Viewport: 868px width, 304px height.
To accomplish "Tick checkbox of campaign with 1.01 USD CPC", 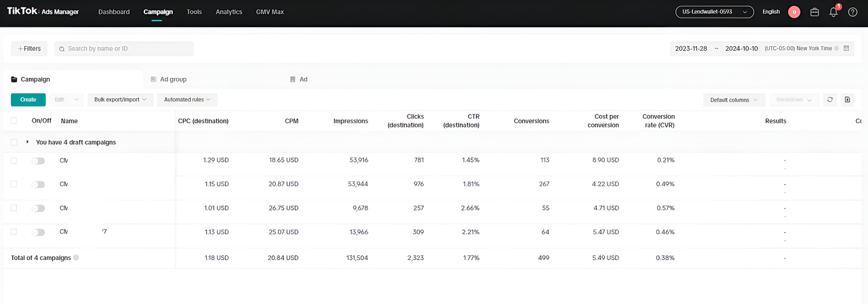I will pyautogui.click(x=14, y=208).
